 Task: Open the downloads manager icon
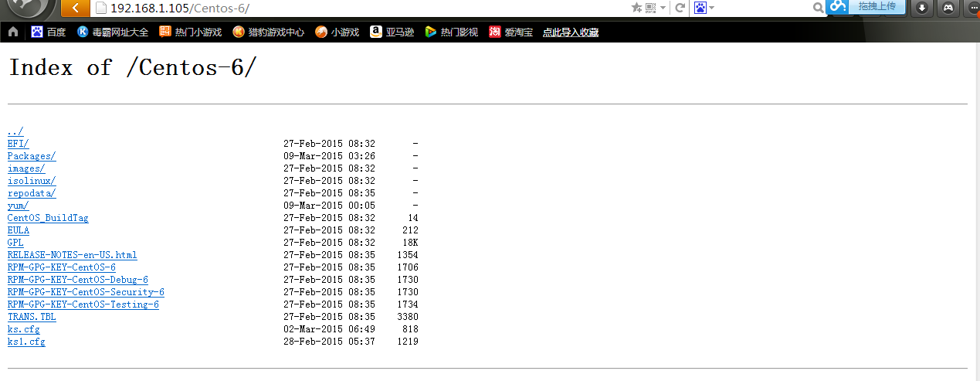pos(921,8)
